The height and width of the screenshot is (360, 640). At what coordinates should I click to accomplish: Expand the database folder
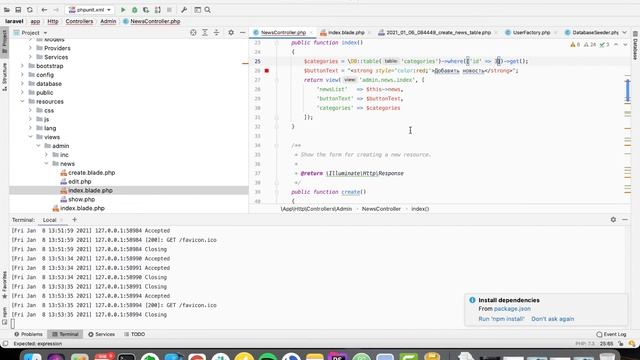click(x=22, y=84)
